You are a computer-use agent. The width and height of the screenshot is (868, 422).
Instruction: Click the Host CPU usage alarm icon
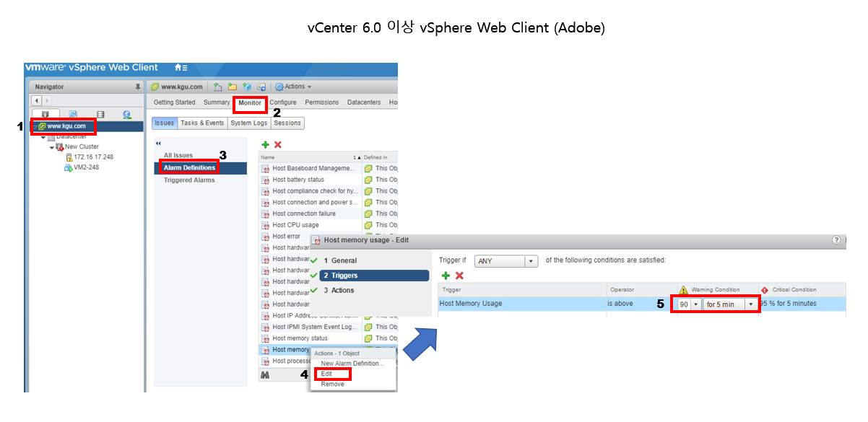coord(265,225)
